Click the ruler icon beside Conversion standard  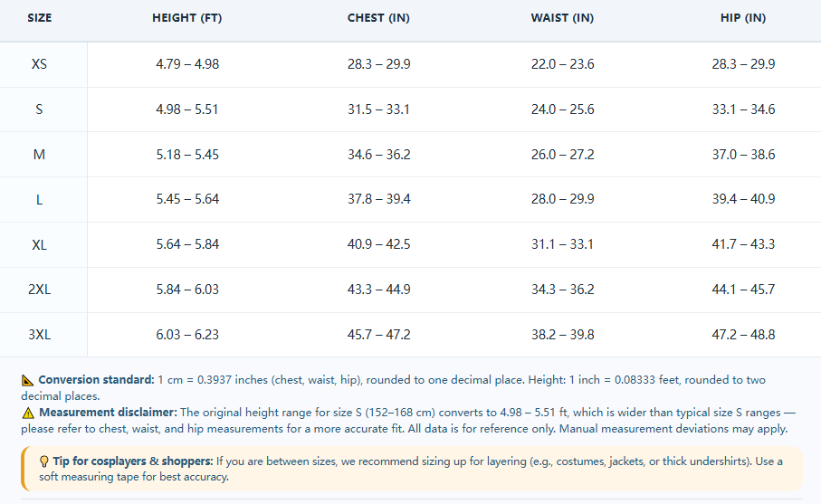click(27, 380)
